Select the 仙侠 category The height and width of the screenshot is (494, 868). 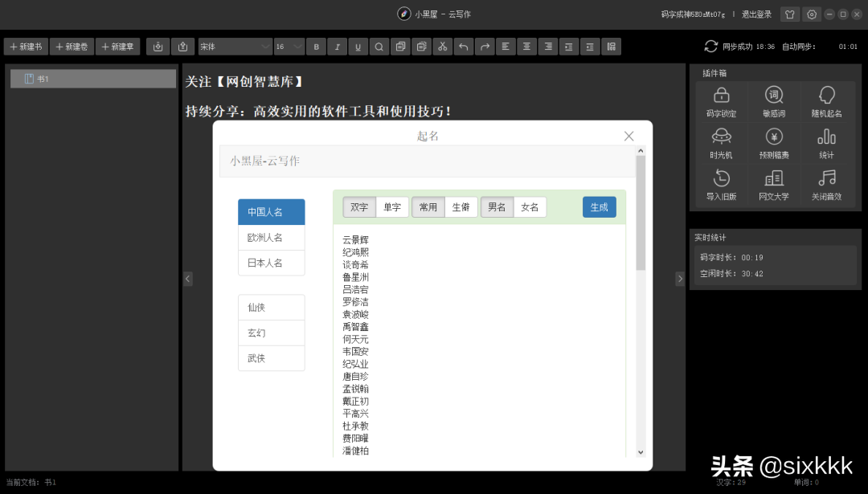pyautogui.click(x=272, y=307)
